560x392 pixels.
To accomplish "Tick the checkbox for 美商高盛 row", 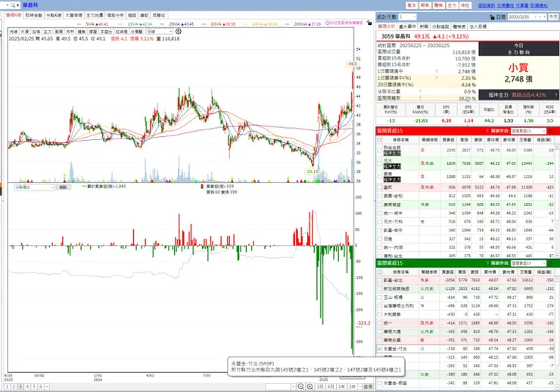I will tap(379, 204).
